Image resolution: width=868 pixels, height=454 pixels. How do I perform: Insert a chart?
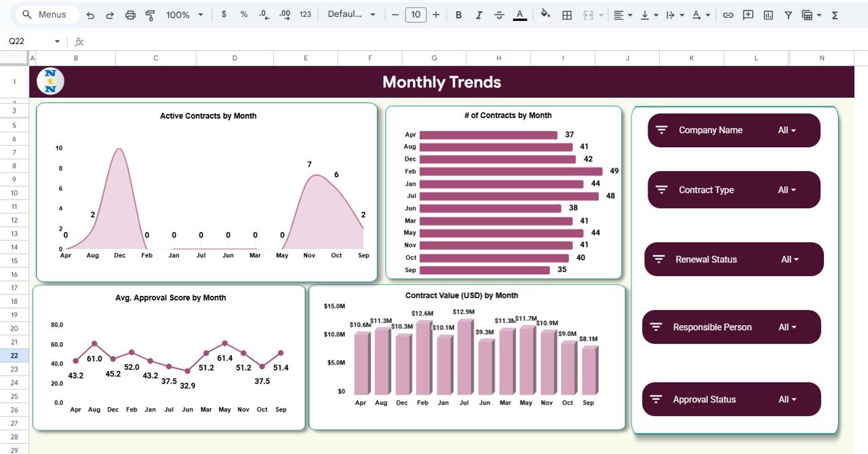coord(768,14)
